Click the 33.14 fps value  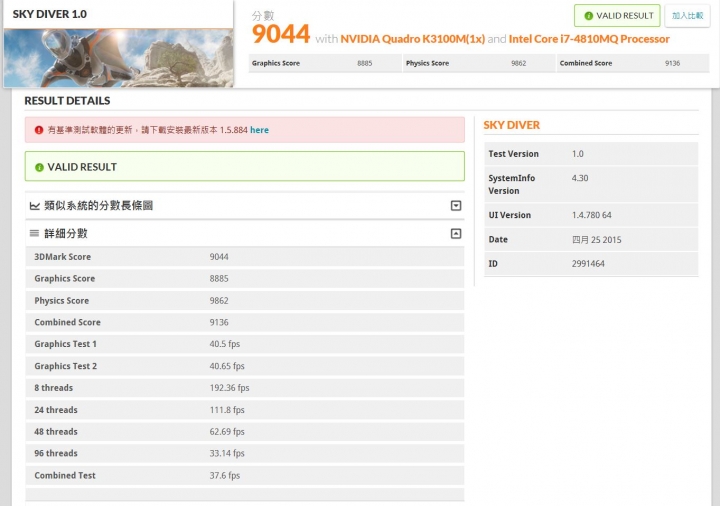(x=227, y=453)
